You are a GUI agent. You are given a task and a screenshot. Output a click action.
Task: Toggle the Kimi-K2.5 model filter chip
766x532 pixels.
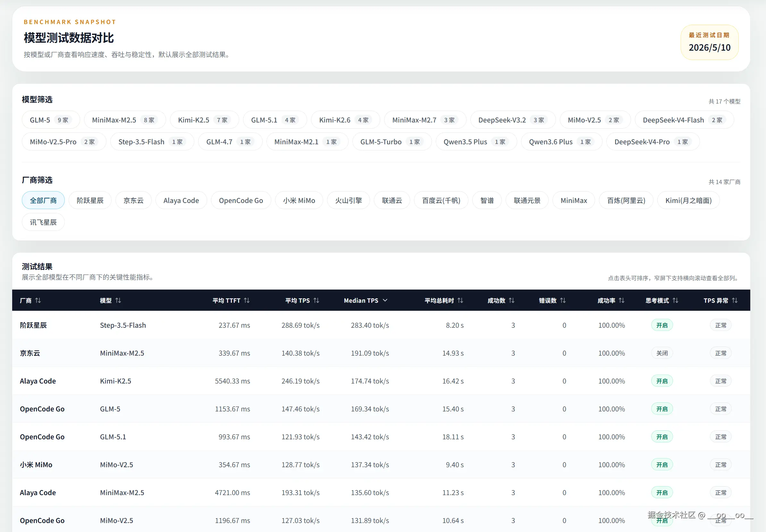click(x=204, y=120)
